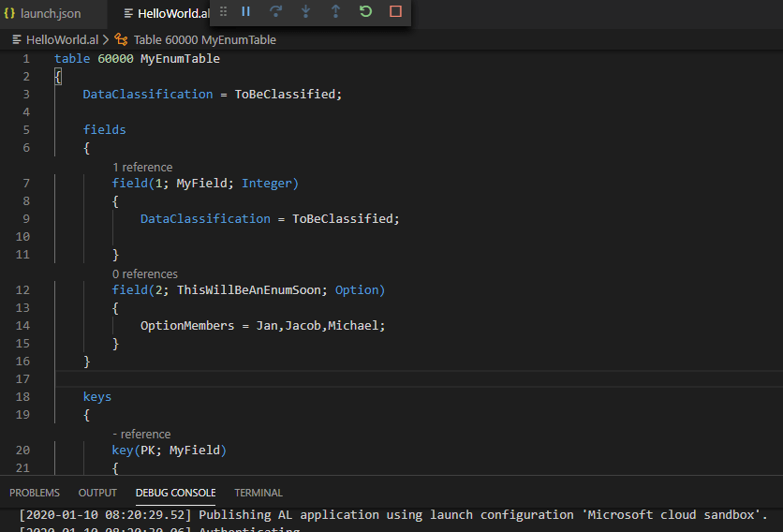The height and width of the screenshot is (532, 783).
Task: Click the Step Into debug arrow
Action: [x=305, y=11]
